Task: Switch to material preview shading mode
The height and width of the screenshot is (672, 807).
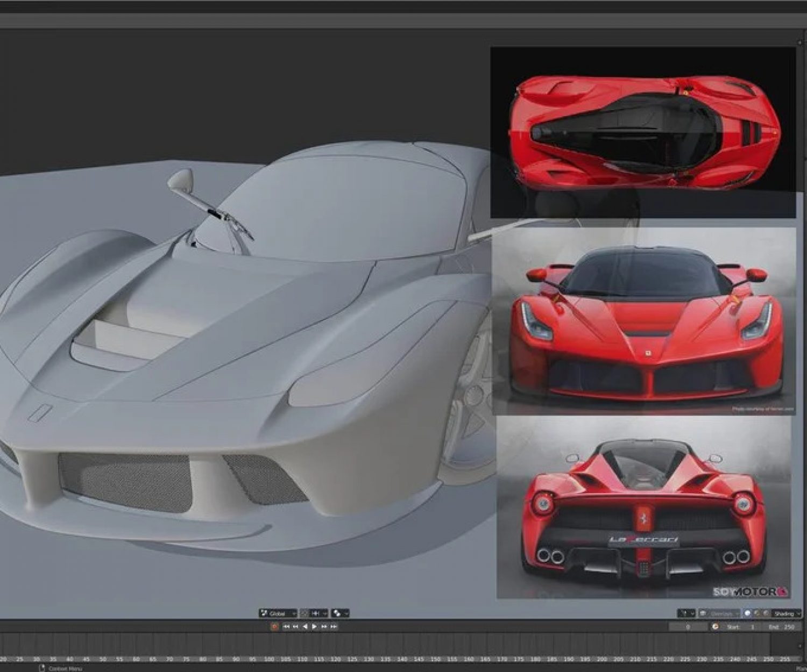Action: 757,613
